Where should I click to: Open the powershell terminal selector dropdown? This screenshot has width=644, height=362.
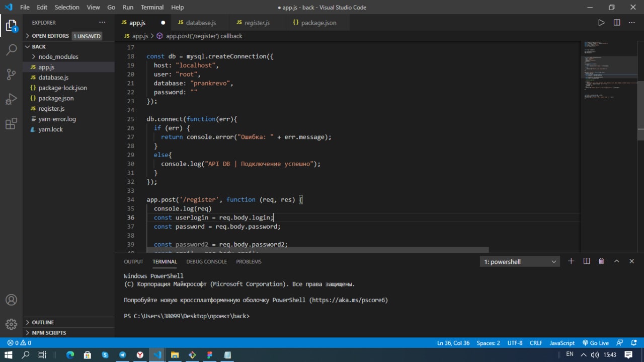click(520, 262)
